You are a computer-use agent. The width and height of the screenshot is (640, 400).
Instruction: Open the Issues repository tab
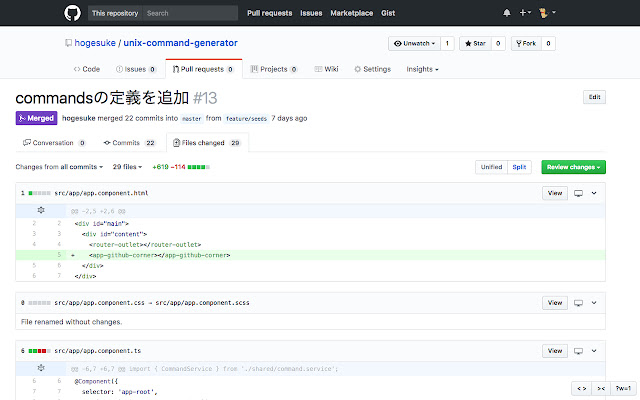coord(136,69)
